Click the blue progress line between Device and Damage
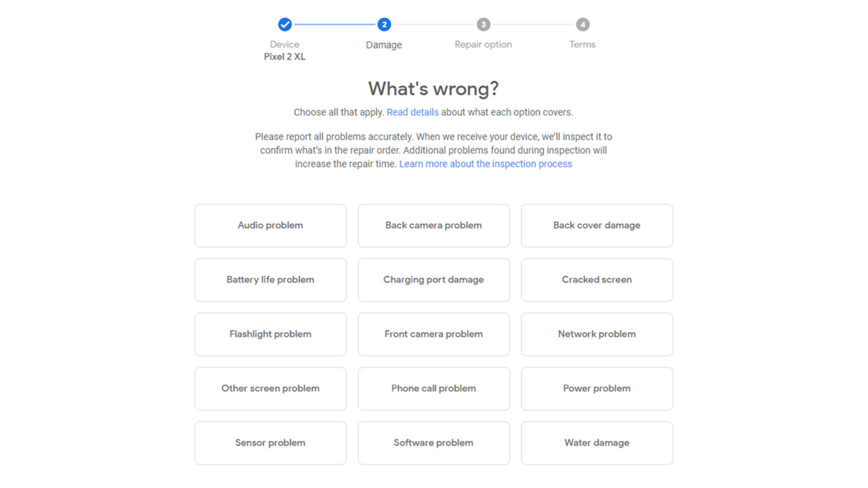 pyautogui.click(x=333, y=25)
